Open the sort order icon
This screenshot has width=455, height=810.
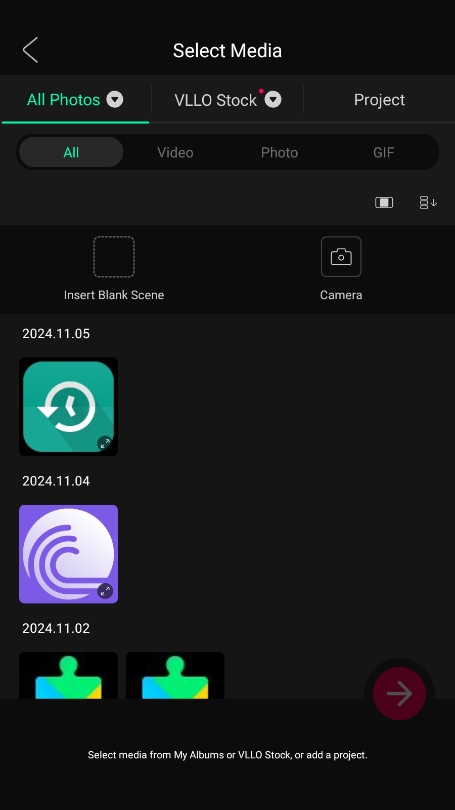click(x=428, y=202)
